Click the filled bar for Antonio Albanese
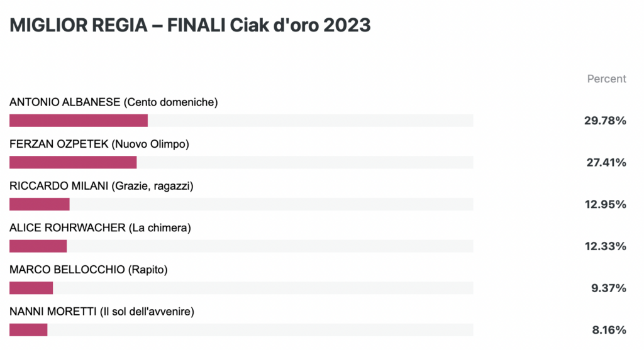This screenshot has height=350, width=644. click(79, 121)
